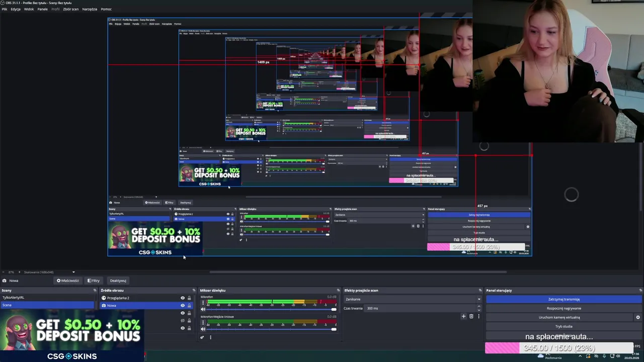This screenshot has width=644, height=362.
Task: Open the Skalowanie preview scaling dropdown
Action: (x=49, y=272)
